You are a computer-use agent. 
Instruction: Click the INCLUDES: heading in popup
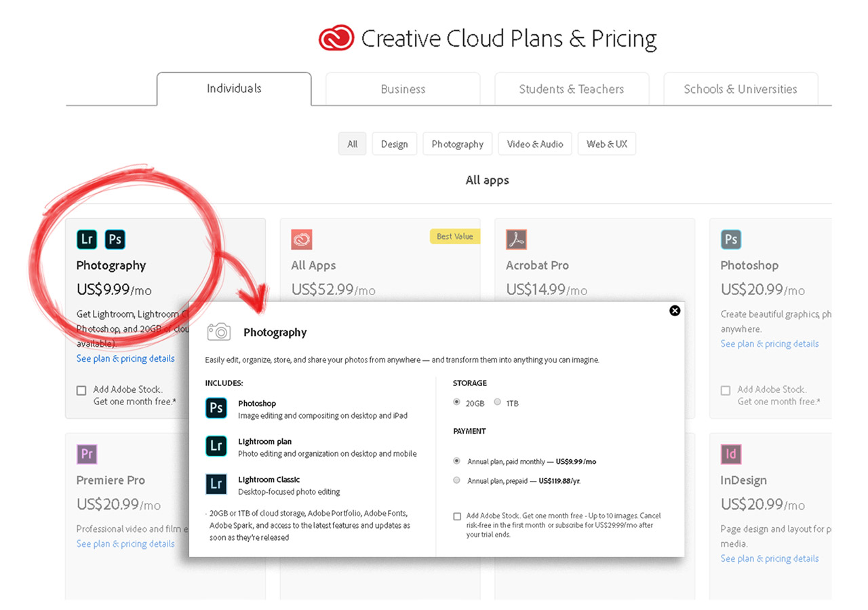tap(224, 383)
